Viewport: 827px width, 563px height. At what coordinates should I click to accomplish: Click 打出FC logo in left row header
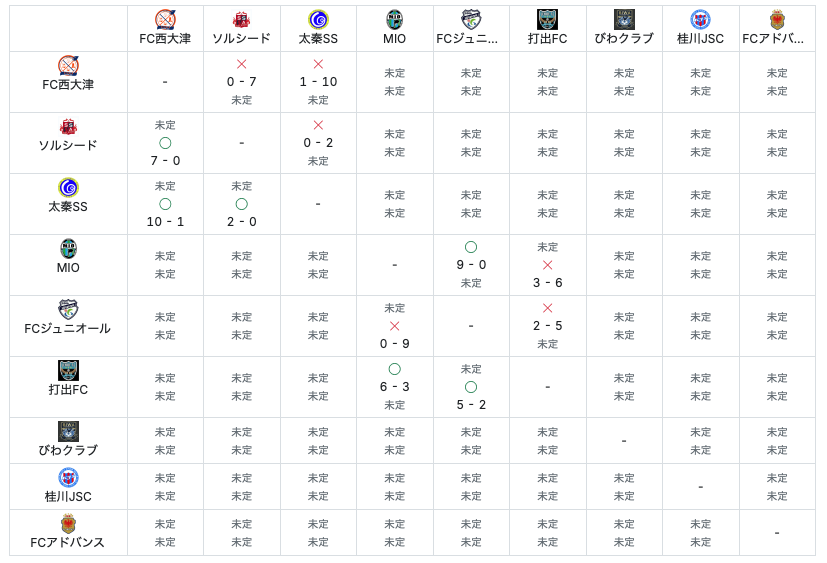68,371
